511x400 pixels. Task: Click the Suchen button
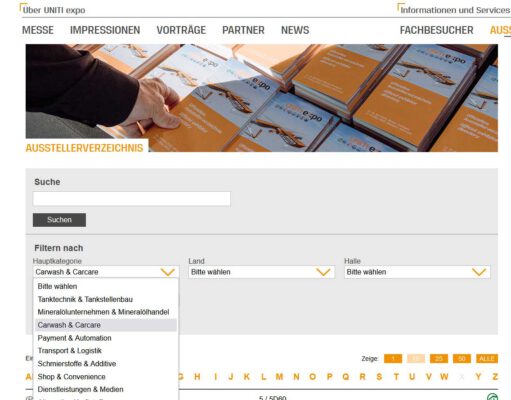point(59,220)
